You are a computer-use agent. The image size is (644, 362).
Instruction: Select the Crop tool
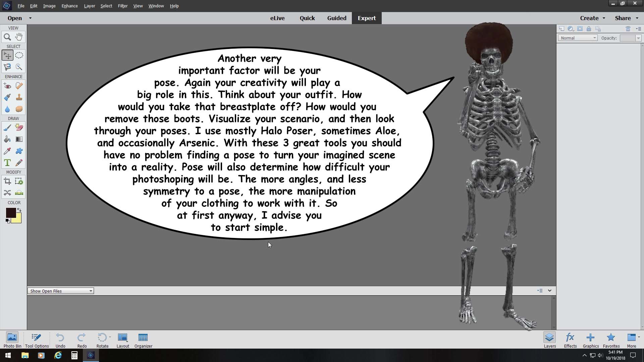coord(7,181)
